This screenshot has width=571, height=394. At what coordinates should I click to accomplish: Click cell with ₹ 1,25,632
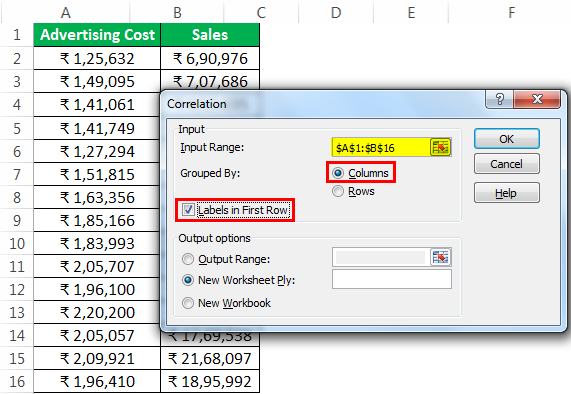pyautogui.click(x=97, y=58)
